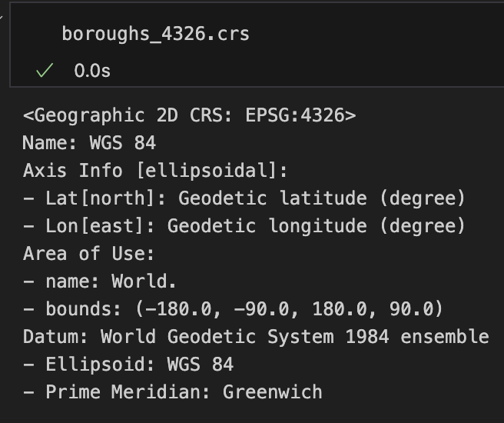Click the 'Prime Meridian: Greenwich' line
504x423 pixels.
[172, 392]
